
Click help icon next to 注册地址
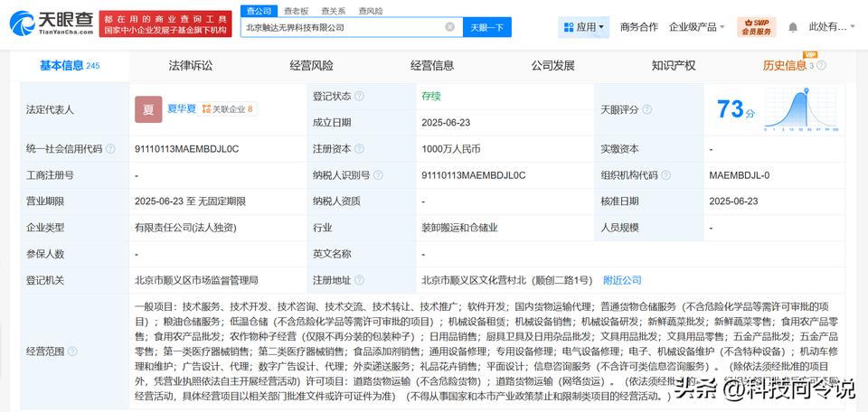coord(360,280)
